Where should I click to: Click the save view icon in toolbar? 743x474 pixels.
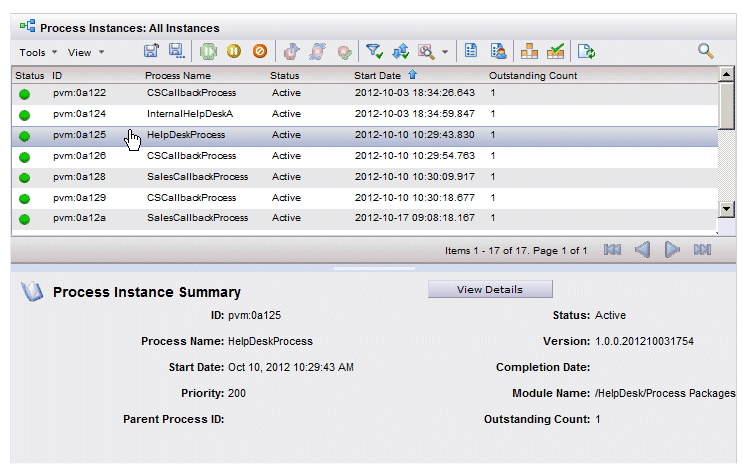coord(151,51)
